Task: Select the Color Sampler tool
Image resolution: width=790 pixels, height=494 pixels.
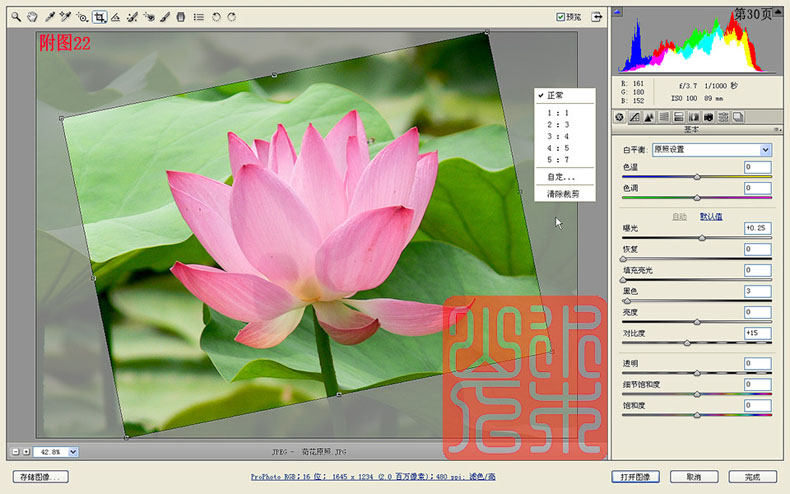Action: [x=65, y=17]
